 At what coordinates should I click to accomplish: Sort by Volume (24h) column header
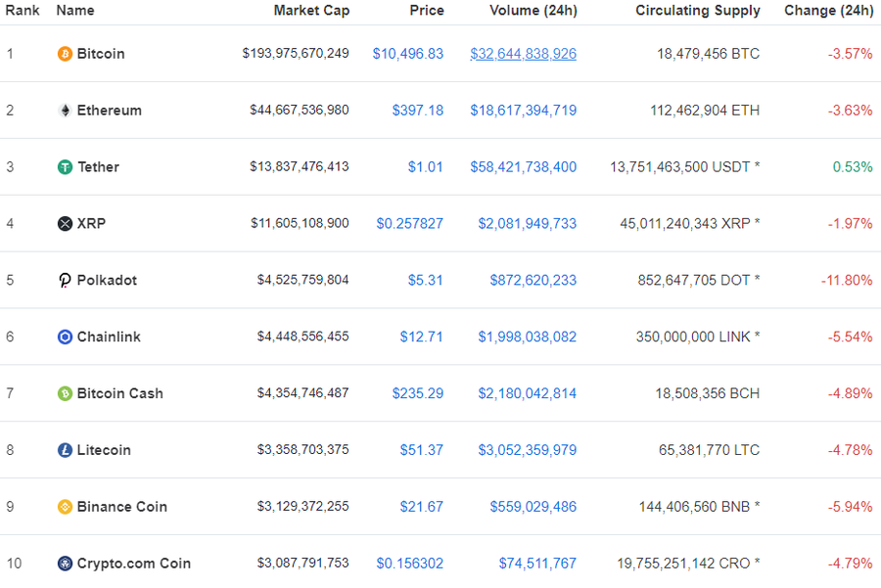click(x=533, y=11)
